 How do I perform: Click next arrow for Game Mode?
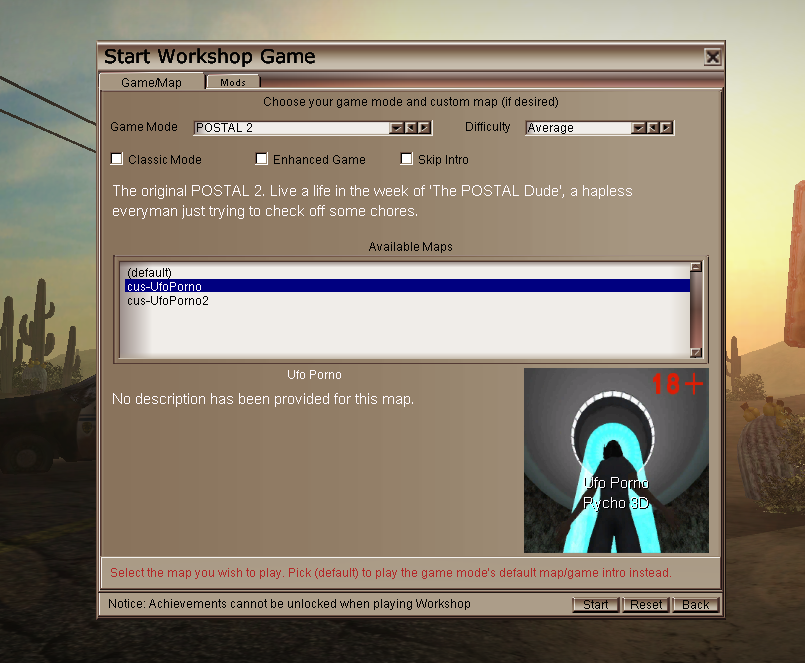(424, 127)
